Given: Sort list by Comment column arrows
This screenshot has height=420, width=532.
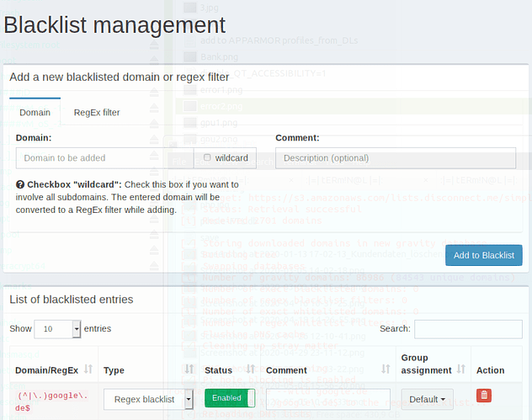Looking at the screenshot, I should click(x=386, y=369).
